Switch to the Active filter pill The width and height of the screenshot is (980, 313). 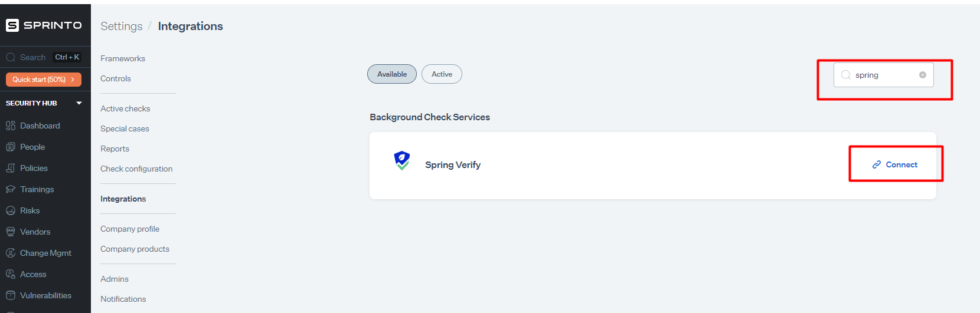(442, 74)
